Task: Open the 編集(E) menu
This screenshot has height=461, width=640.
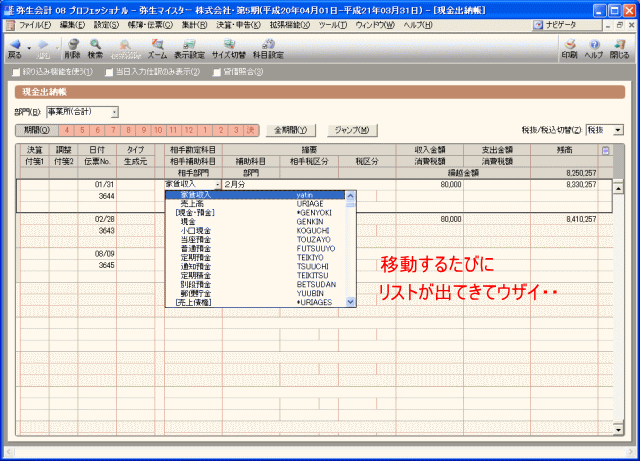Action: coord(72,25)
